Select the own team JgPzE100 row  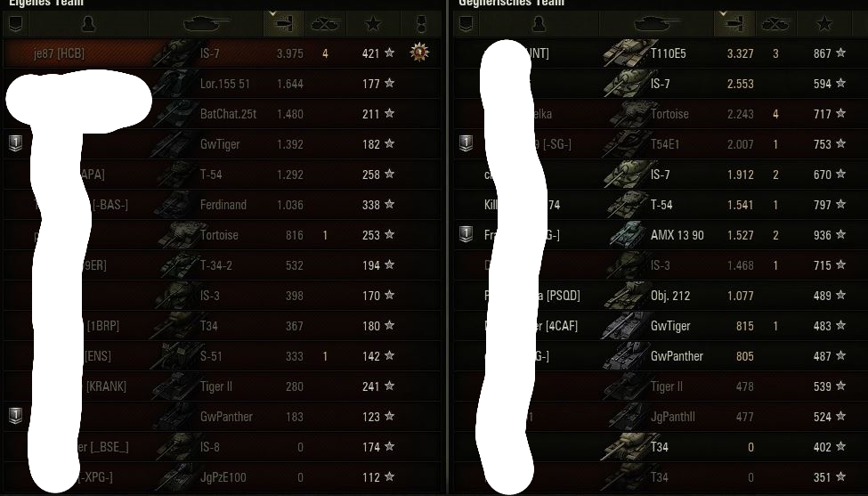(x=222, y=477)
